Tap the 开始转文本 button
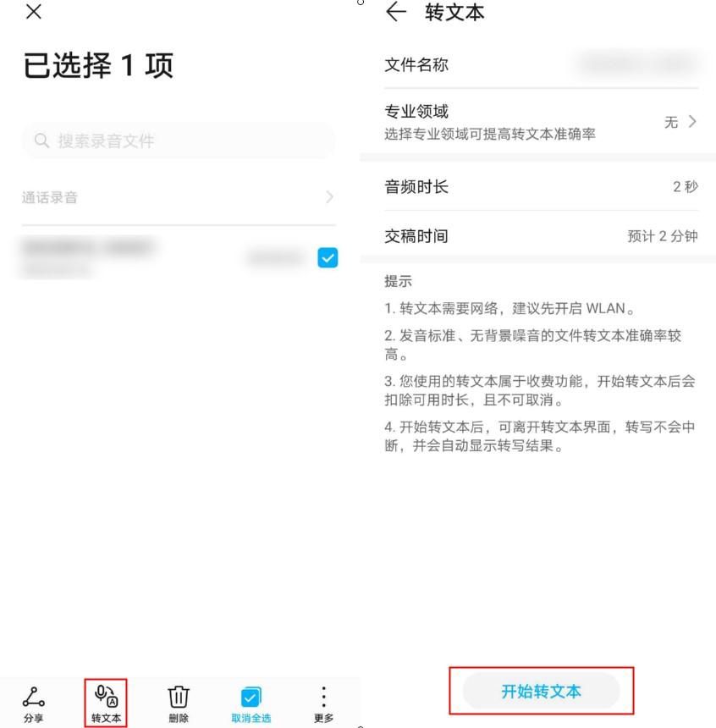 541,692
